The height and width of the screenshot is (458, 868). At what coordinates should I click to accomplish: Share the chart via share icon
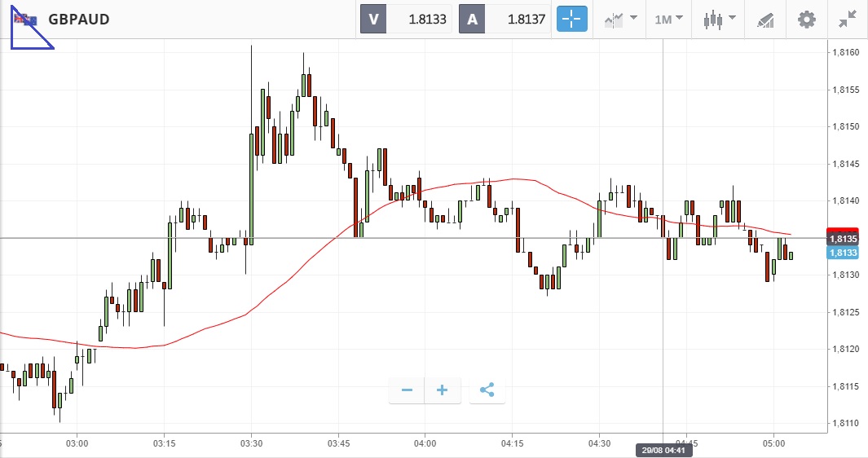click(487, 390)
